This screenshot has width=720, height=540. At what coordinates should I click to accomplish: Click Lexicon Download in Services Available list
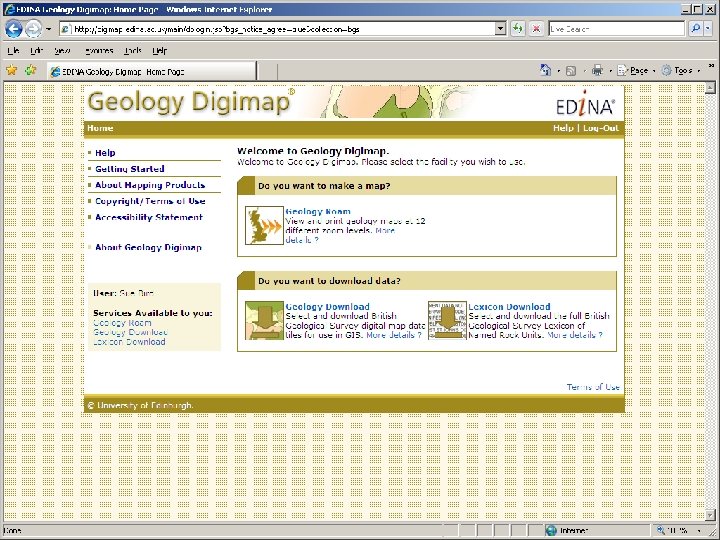[x=129, y=342]
